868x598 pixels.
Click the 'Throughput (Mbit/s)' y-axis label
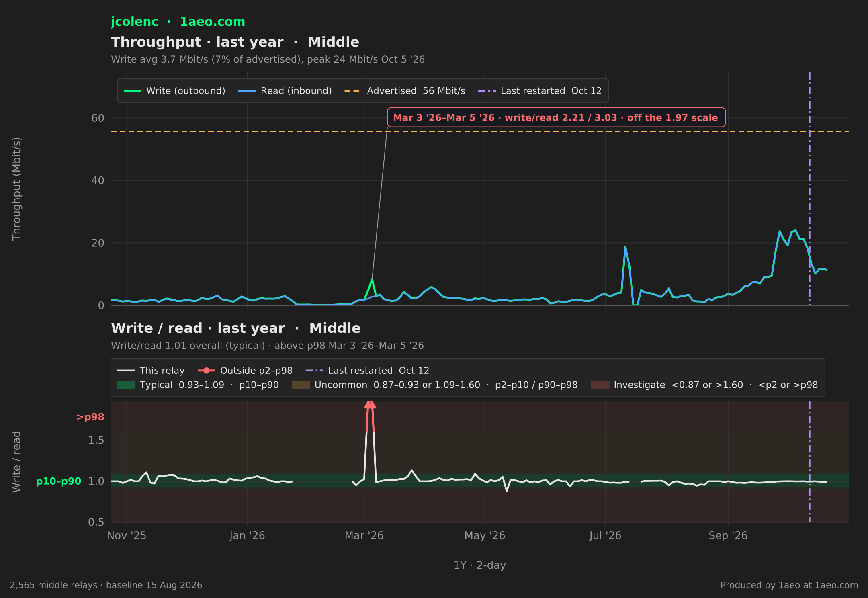tap(16, 189)
